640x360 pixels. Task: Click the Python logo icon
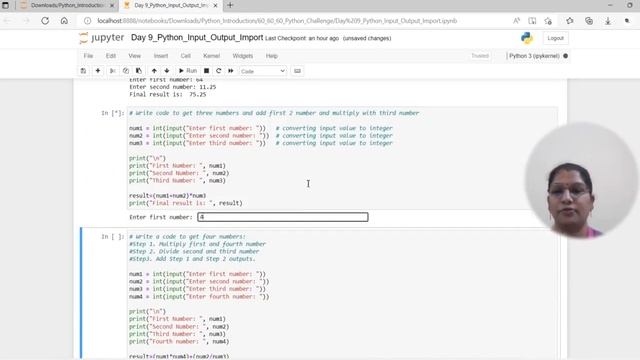coord(527,38)
